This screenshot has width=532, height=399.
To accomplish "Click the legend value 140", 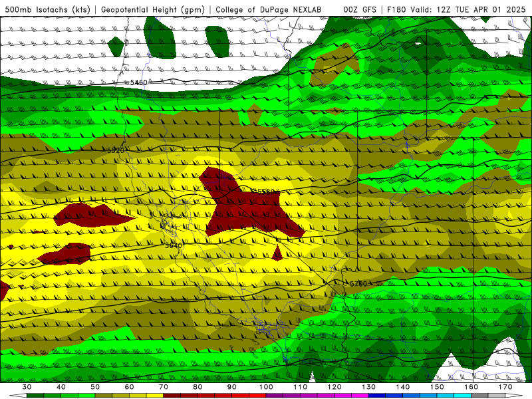I will [403, 387].
